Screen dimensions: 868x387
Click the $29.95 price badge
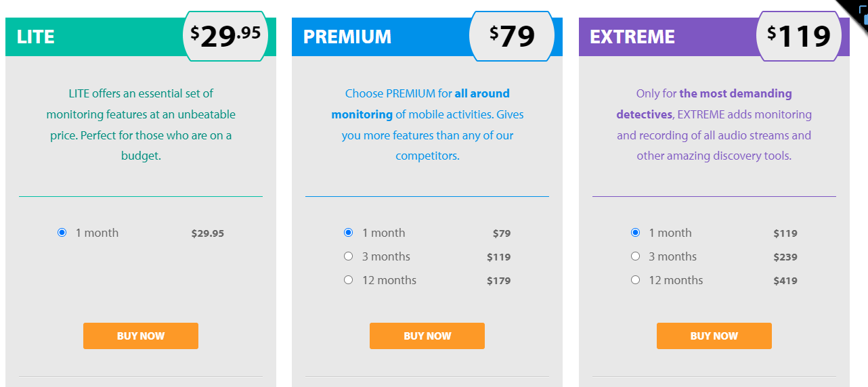(225, 37)
